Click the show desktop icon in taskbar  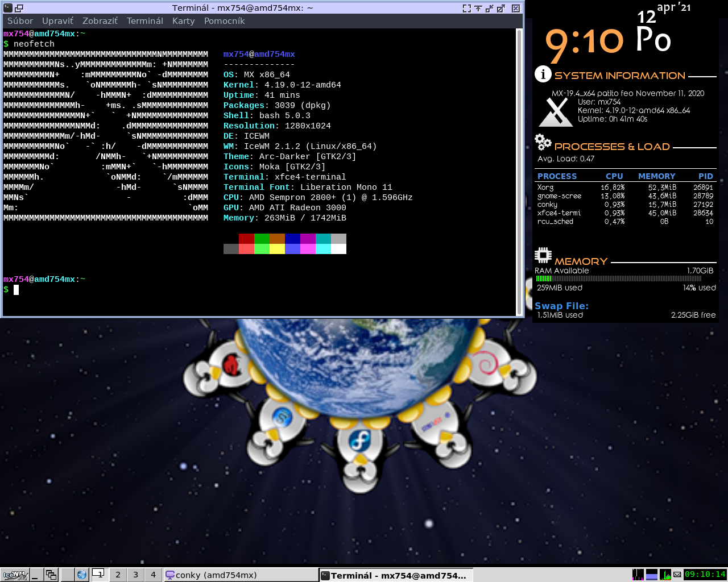37,575
